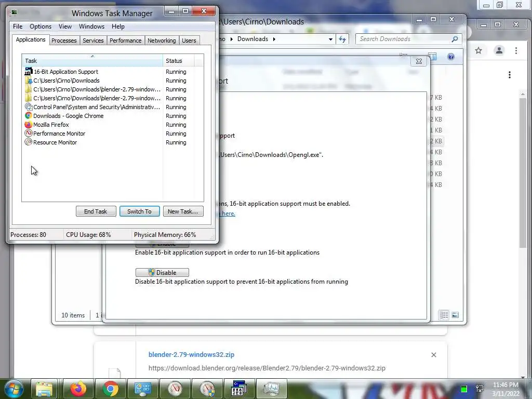Viewport: 532px width, 399px height.
Task: Open the Control Panel taskbar icon
Action: coord(142,389)
